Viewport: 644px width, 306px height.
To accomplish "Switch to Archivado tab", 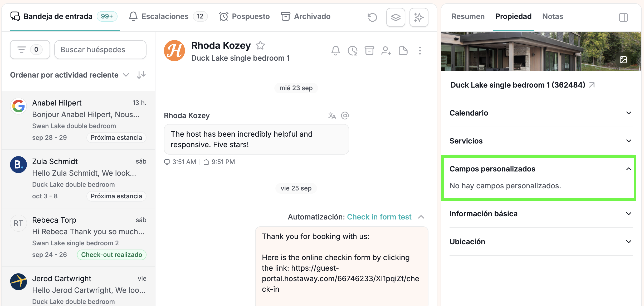I will pos(305,17).
